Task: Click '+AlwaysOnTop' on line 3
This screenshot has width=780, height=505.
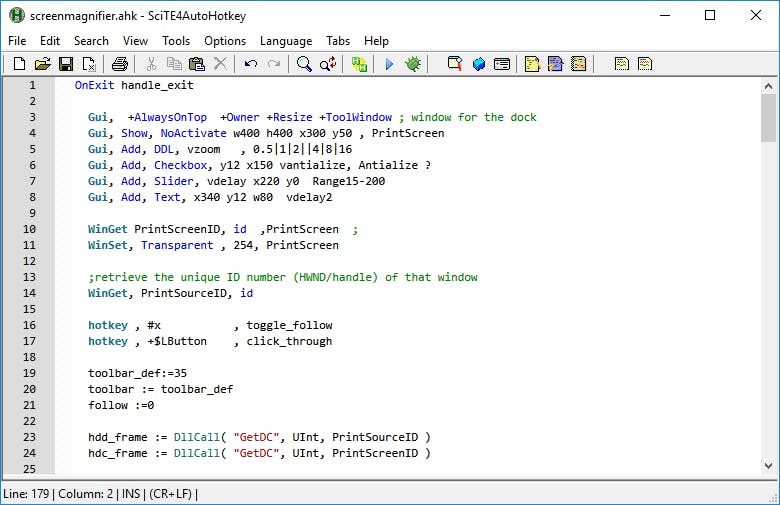Action: point(167,117)
